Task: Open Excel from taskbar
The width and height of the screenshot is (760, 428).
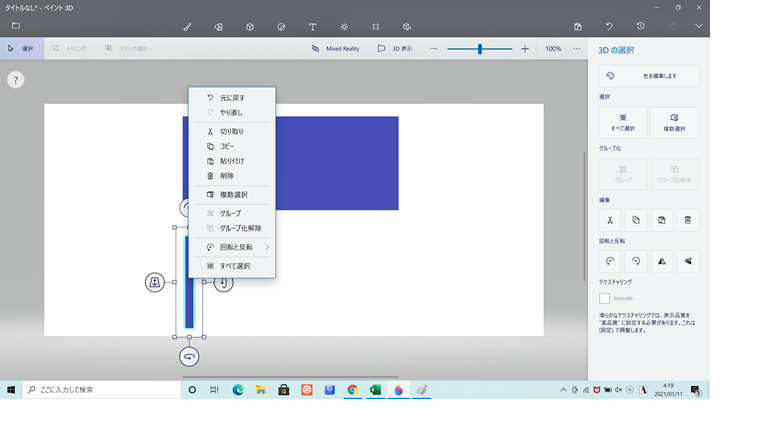Action: 375,390
